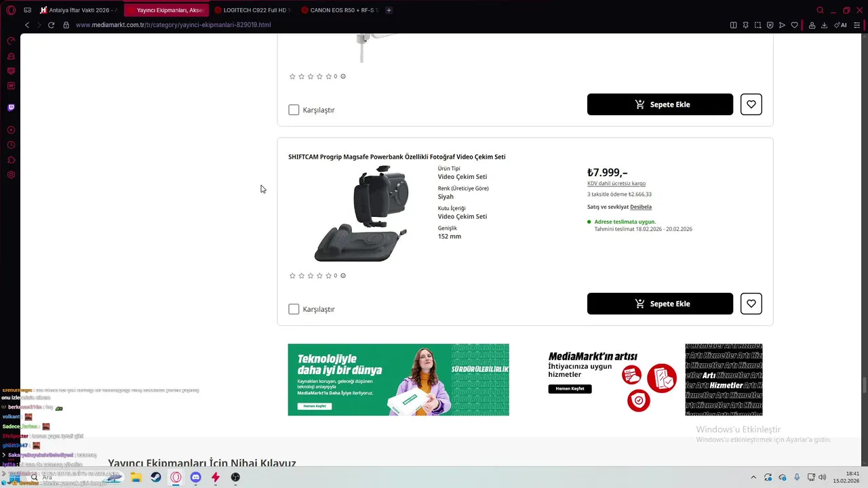Open the OBS Studio taskbar icon
This screenshot has width=868, height=488.
point(235,477)
